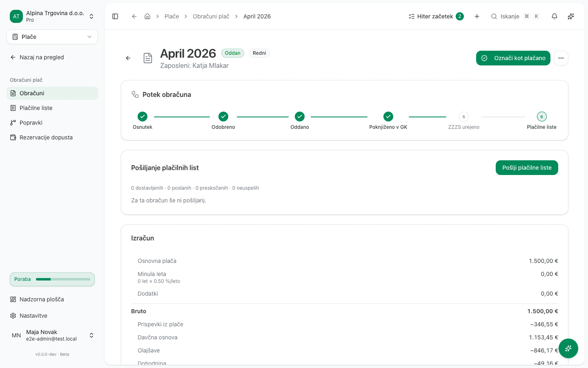Click the Poknjiženo v GK step checkmark

point(388,117)
